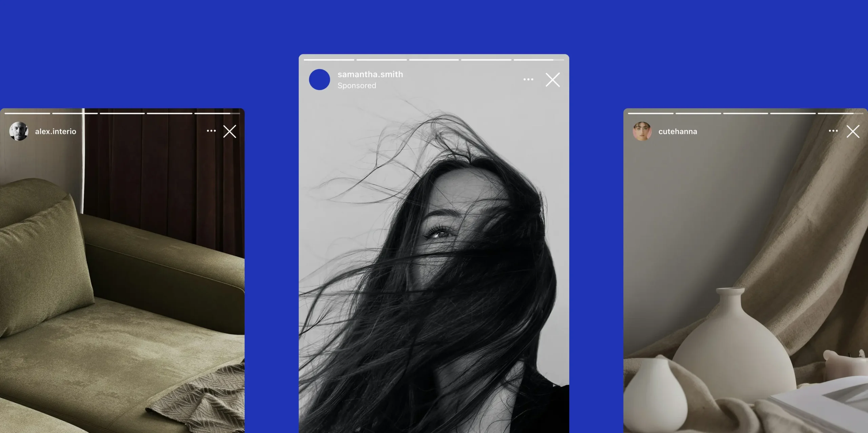Viewport: 868px width, 433px height.
Task: Close the cutehanna story
Action: pyautogui.click(x=853, y=132)
